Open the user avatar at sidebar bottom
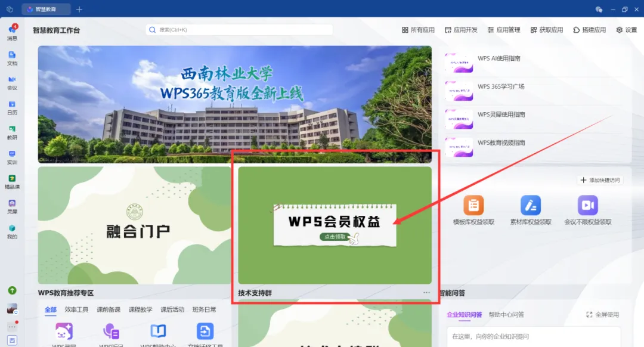 point(13,308)
